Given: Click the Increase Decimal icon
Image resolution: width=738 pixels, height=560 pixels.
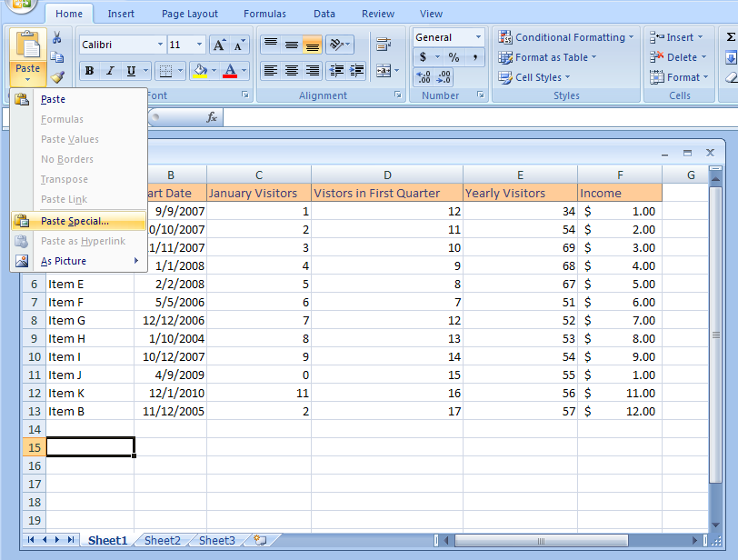Looking at the screenshot, I should point(424,76).
